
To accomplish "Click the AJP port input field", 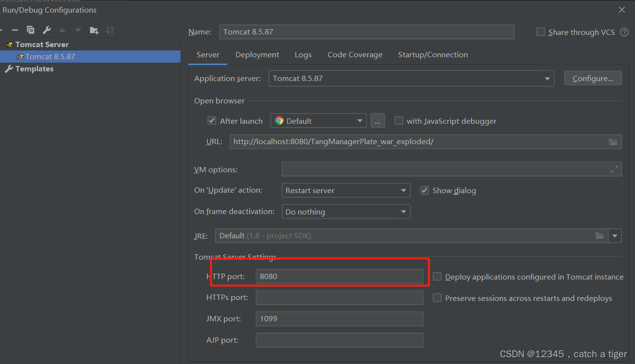I will coord(339,340).
